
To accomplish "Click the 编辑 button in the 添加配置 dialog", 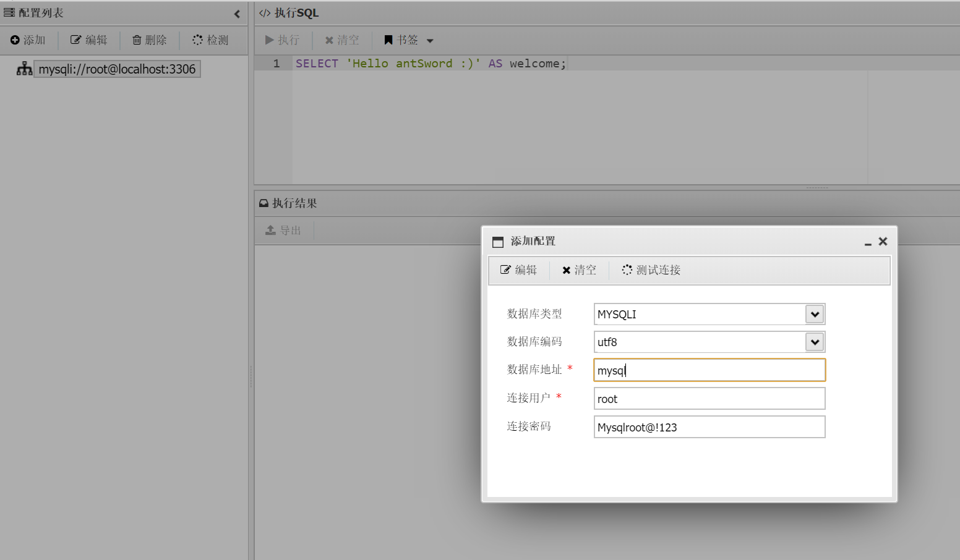I will [519, 270].
